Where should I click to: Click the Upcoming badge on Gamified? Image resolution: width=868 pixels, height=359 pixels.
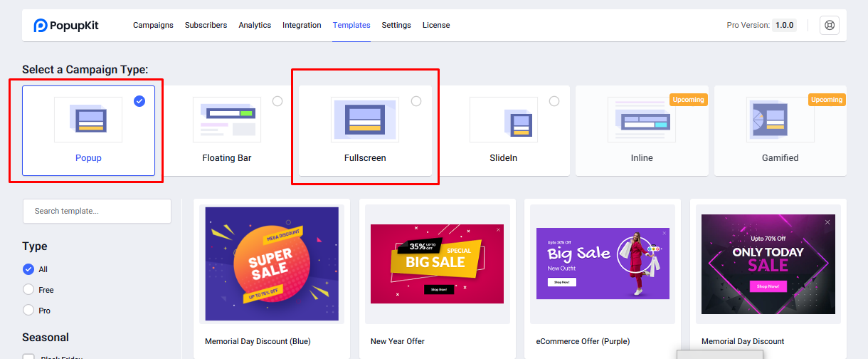pos(827,100)
